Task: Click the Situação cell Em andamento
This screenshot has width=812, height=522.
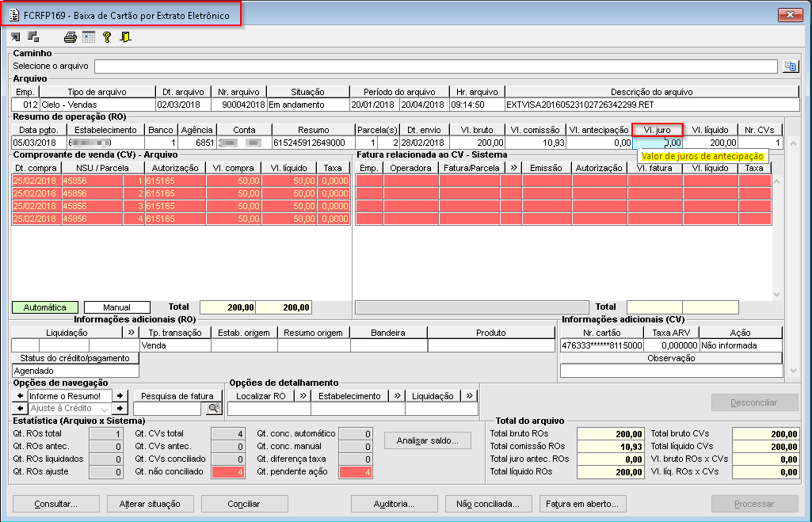Action: [x=307, y=105]
